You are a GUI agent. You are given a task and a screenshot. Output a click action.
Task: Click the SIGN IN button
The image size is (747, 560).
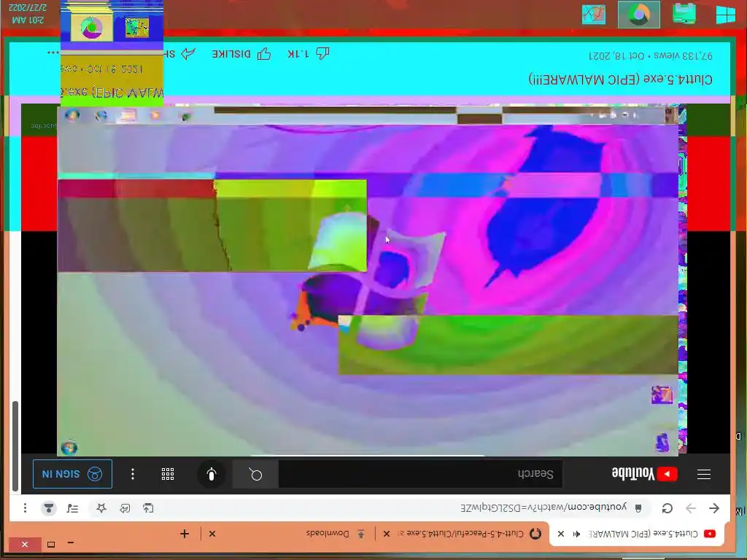72,474
